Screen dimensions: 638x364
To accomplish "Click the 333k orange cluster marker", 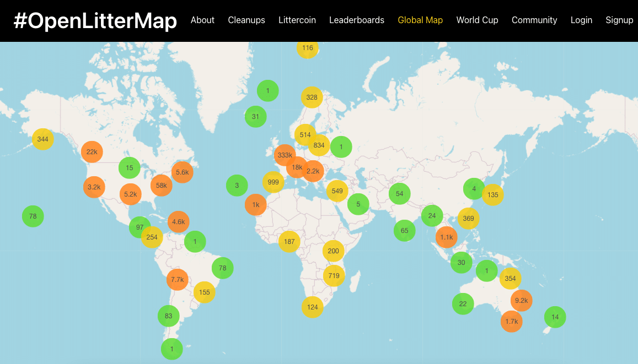I will [x=285, y=155].
